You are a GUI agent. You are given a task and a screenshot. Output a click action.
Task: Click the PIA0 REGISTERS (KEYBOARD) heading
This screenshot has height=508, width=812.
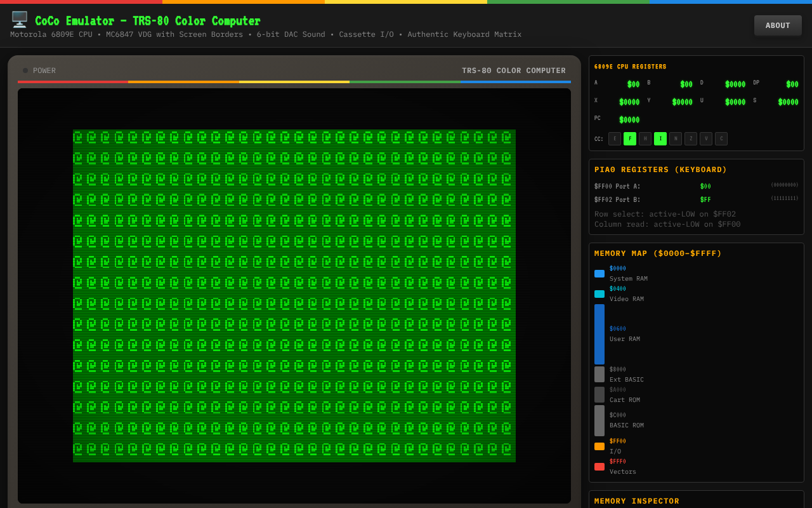(x=661, y=170)
